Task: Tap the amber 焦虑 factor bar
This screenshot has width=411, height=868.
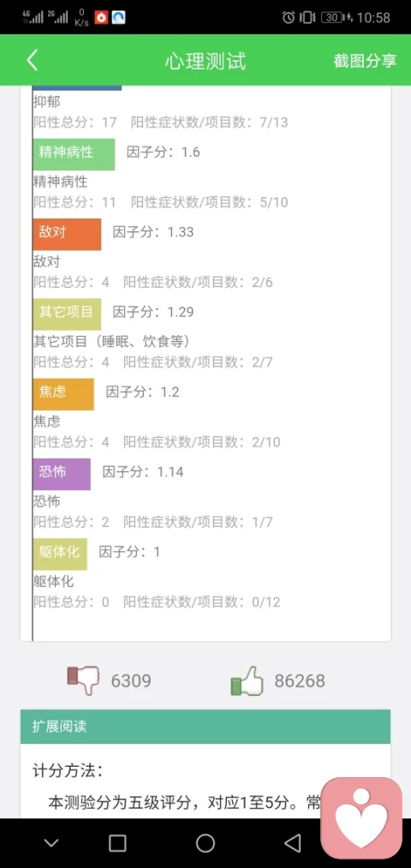Action: [63, 394]
